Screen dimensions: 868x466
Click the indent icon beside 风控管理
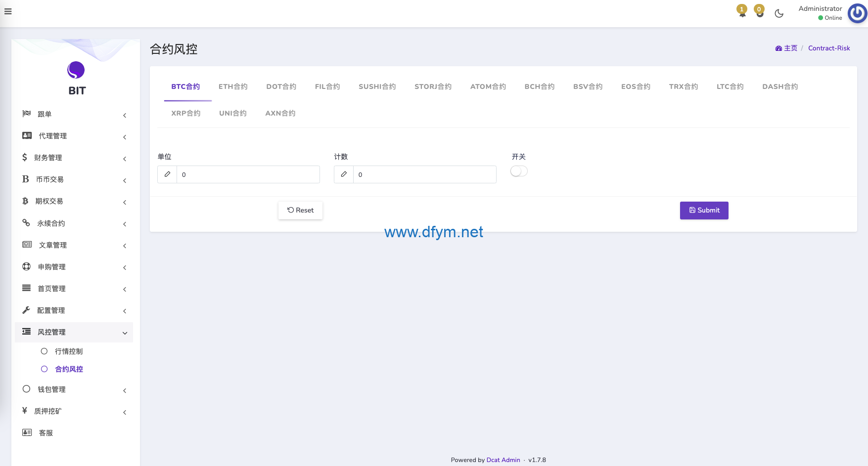coord(27,332)
